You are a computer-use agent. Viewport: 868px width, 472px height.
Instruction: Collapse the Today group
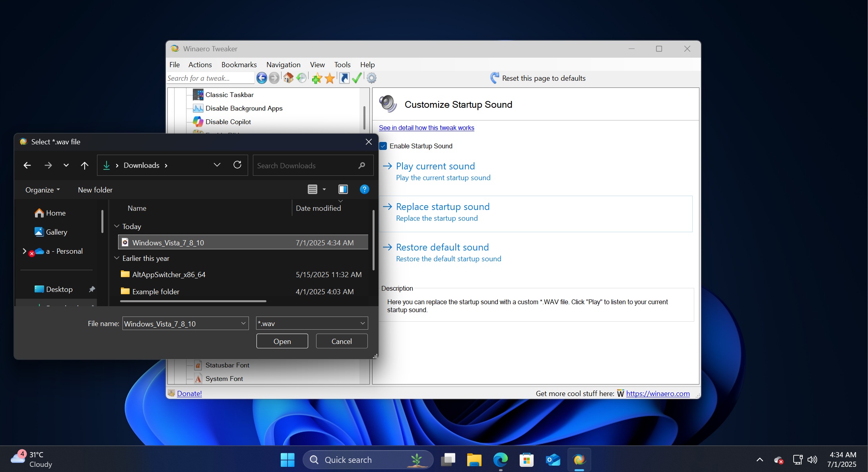(117, 226)
